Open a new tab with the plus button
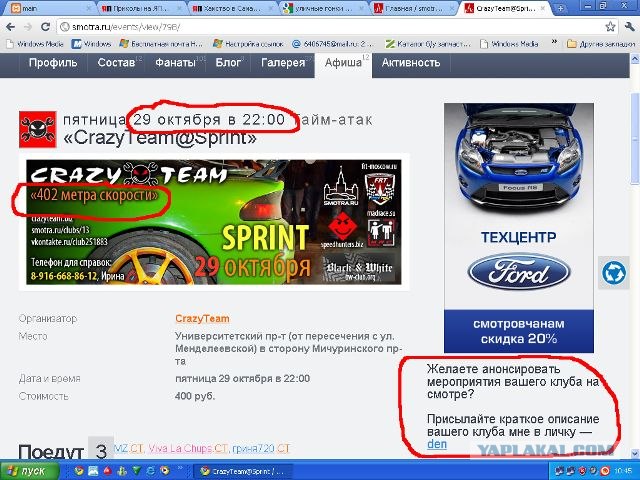This screenshot has height=480, width=640. click(x=560, y=7)
